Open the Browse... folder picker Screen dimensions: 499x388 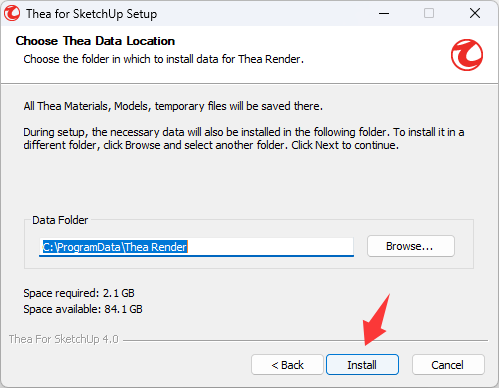[411, 246]
